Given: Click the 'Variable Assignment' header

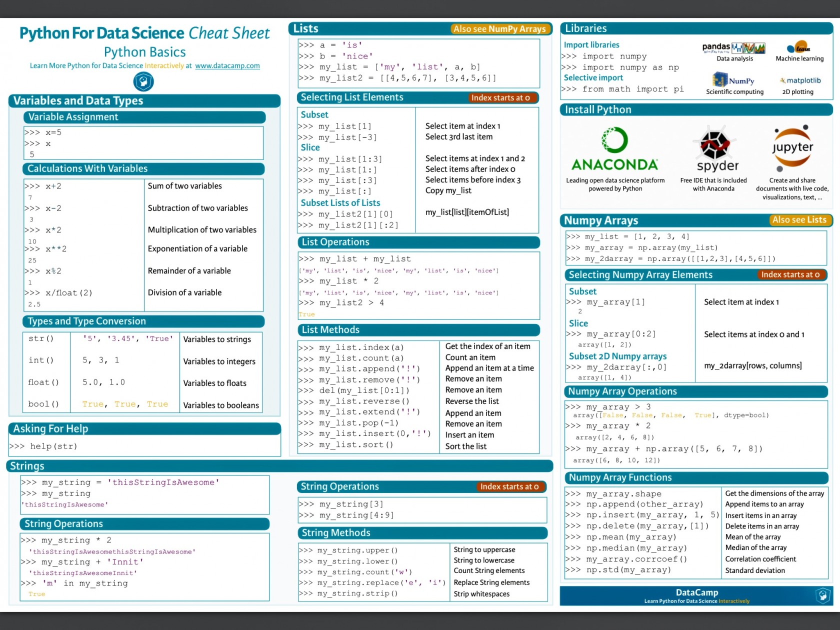Looking at the screenshot, I should [144, 117].
